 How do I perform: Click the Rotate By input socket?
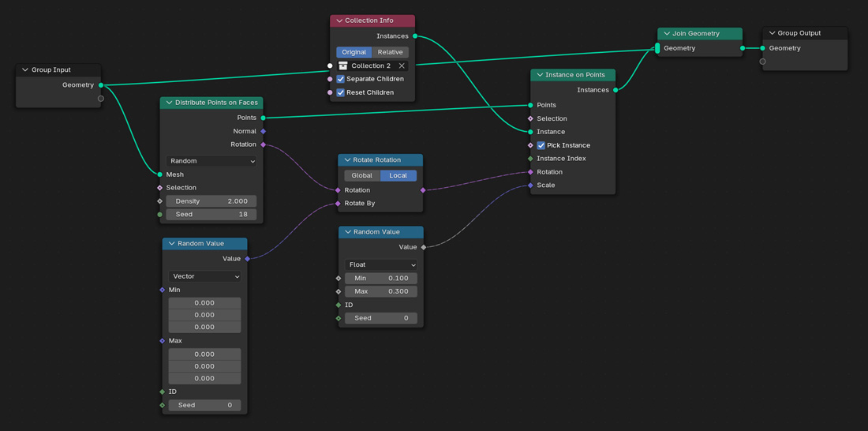(x=339, y=204)
